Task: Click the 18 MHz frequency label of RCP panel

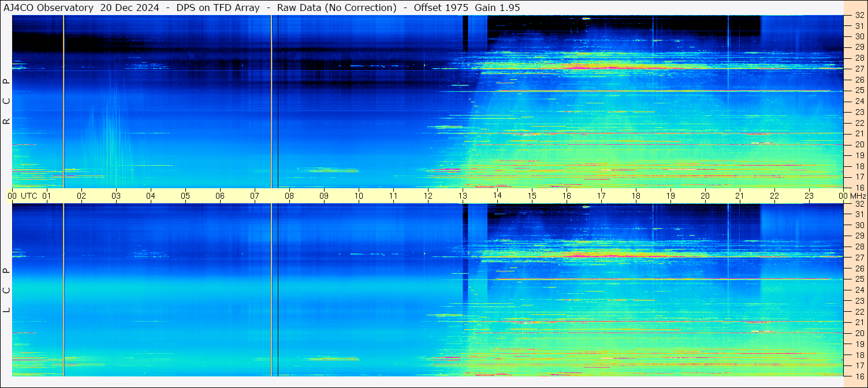Action: pyautogui.click(x=859, y=166)
